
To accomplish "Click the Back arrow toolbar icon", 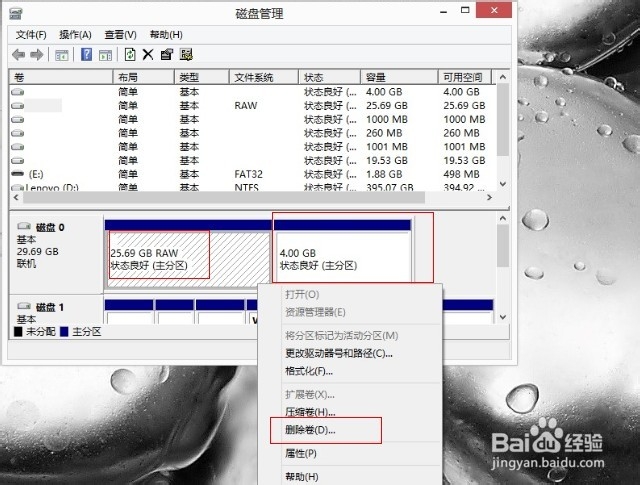I will 19,54.
